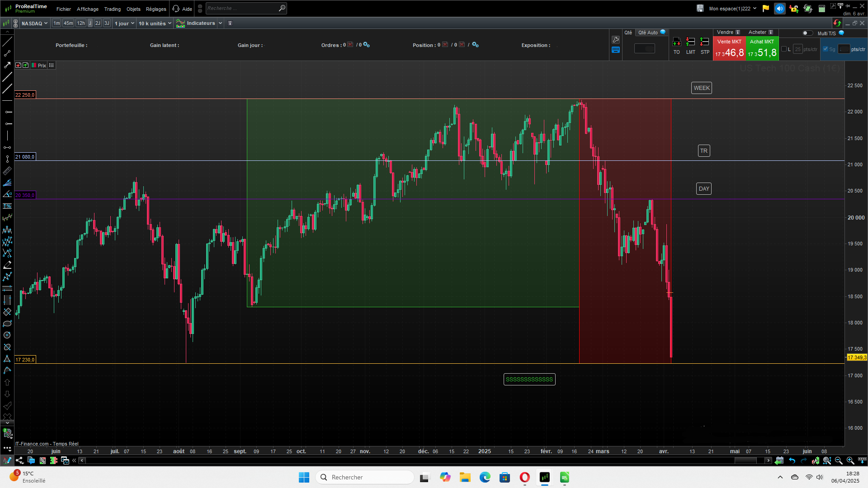Check the L pts/ctr checkbox
The width and height of the screenshot is (868, 488).
[784, 49]
